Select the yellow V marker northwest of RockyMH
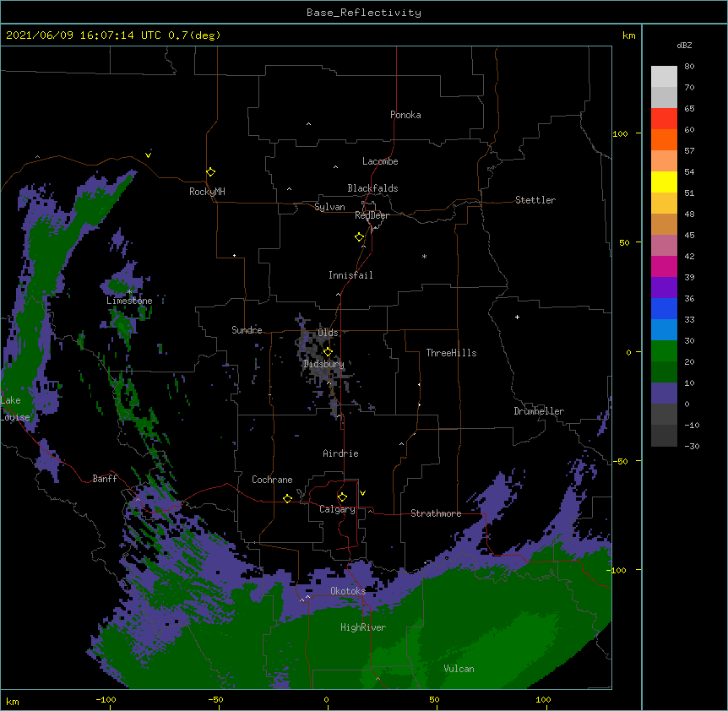The width and height of the screenshot is (728, 711). point(148,155)
